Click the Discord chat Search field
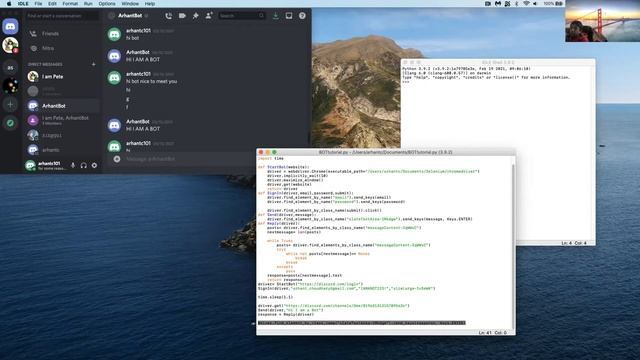The width and height of the screenshot is (640, 360). click(242, 16)
